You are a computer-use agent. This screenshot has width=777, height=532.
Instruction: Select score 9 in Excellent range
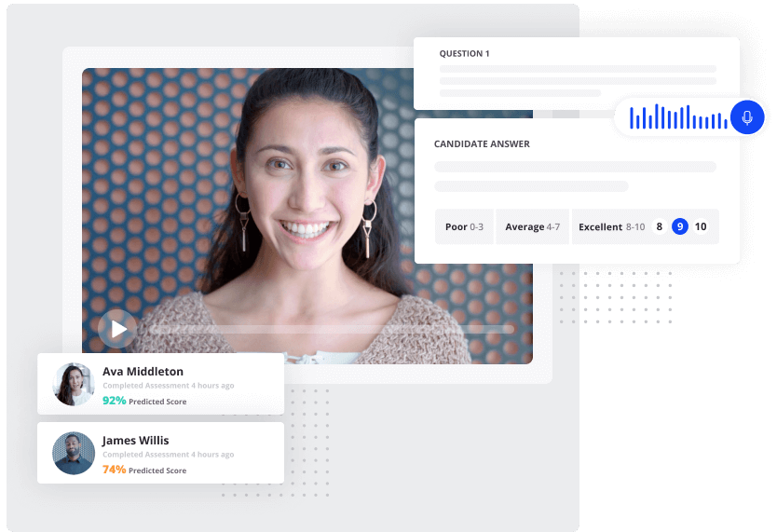pos(680,226)
